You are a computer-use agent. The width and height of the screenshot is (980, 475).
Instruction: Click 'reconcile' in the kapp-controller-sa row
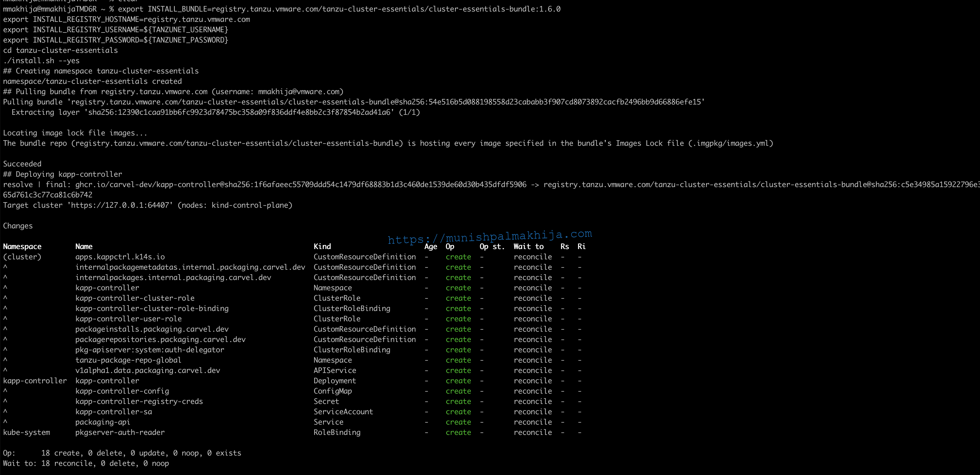click(x=533, y=412)
